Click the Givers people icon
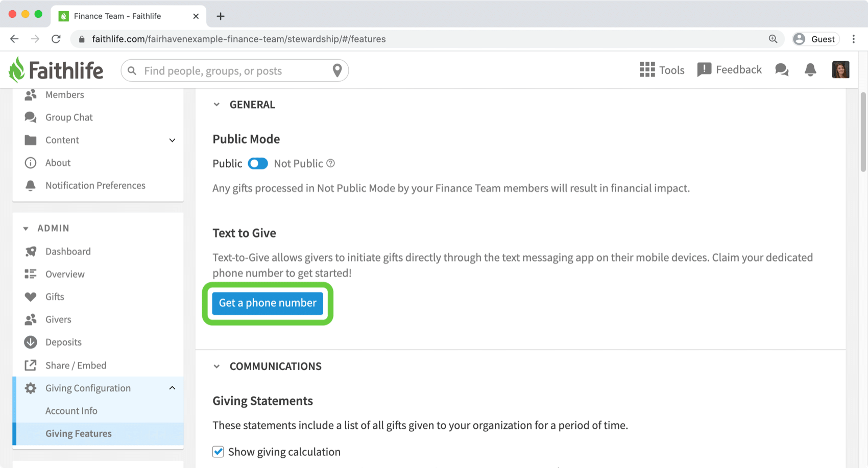The width and height of the screenshot is (868, 468). pyautogui.click(x=31, y=319)
